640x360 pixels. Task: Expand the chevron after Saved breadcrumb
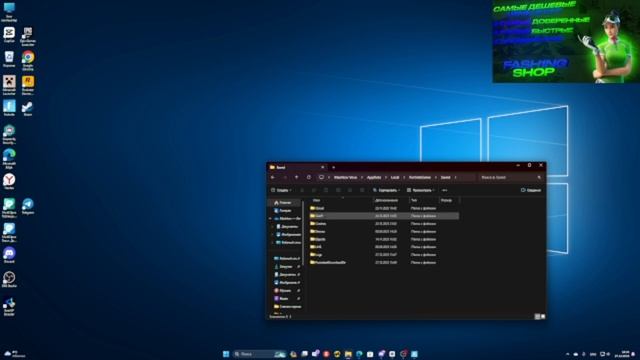pos(456,178)
